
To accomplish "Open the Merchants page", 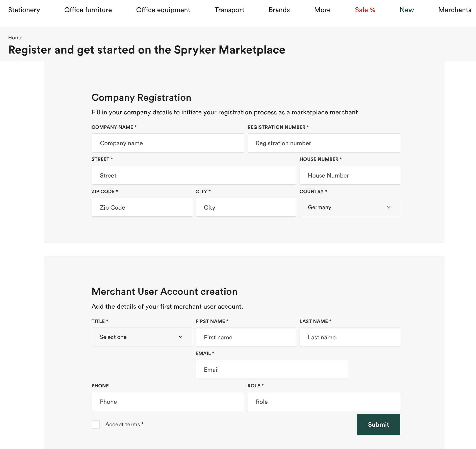I will point(454,10).
